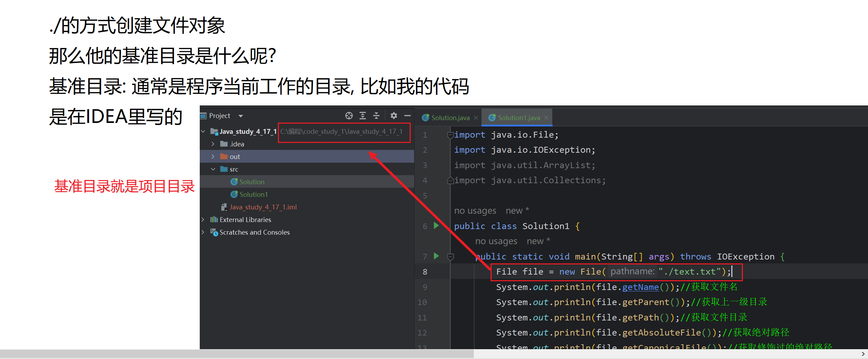Click the Expand All icon in Project toolbar
This screenshot has width=868, height=359.
(363, 116)
